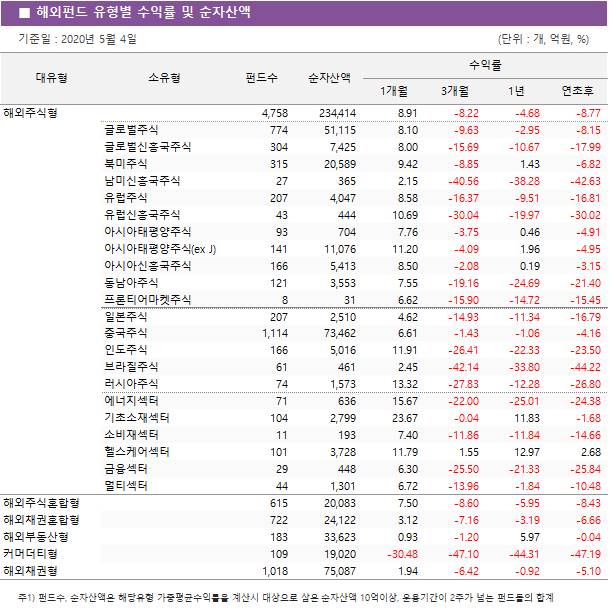This screenshot has width=609, height=613.
Task: Select the 대유형 column header
Action: pos(51,77)
